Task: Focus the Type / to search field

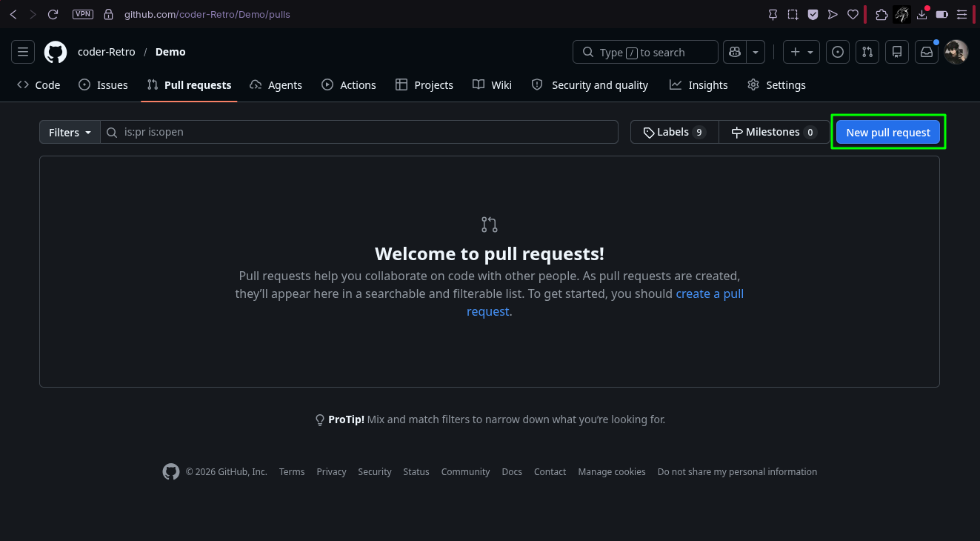Action: (x=645, y=52)
